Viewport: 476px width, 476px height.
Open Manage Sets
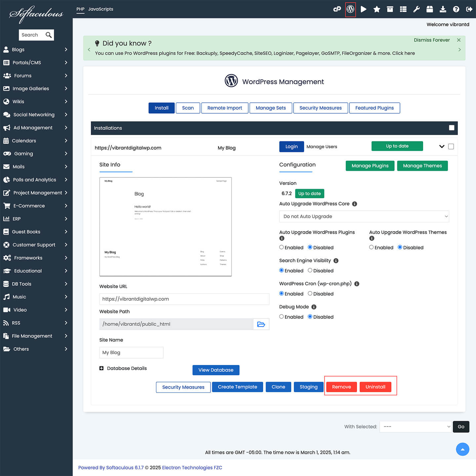pos(271,108)
